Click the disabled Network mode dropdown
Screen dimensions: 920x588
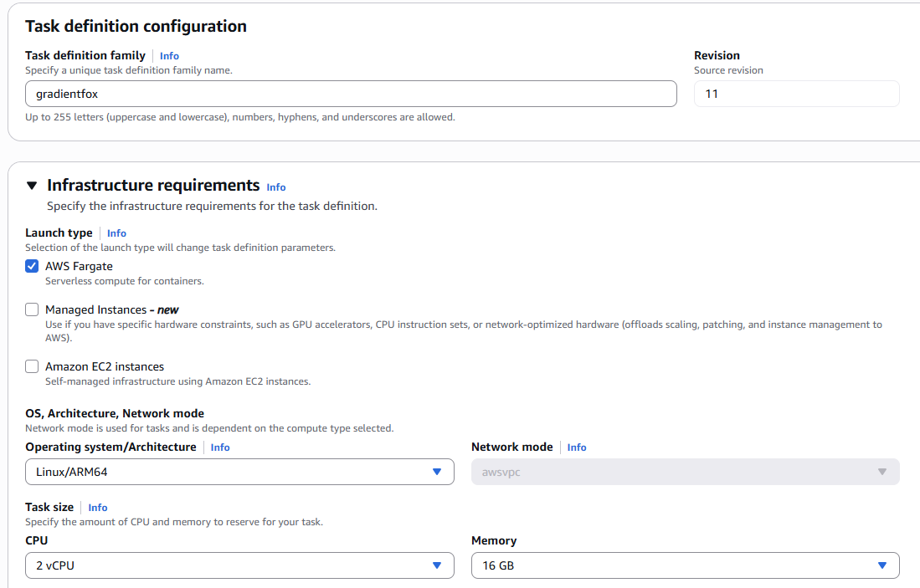pyautogui.click(x=685, y=472)
